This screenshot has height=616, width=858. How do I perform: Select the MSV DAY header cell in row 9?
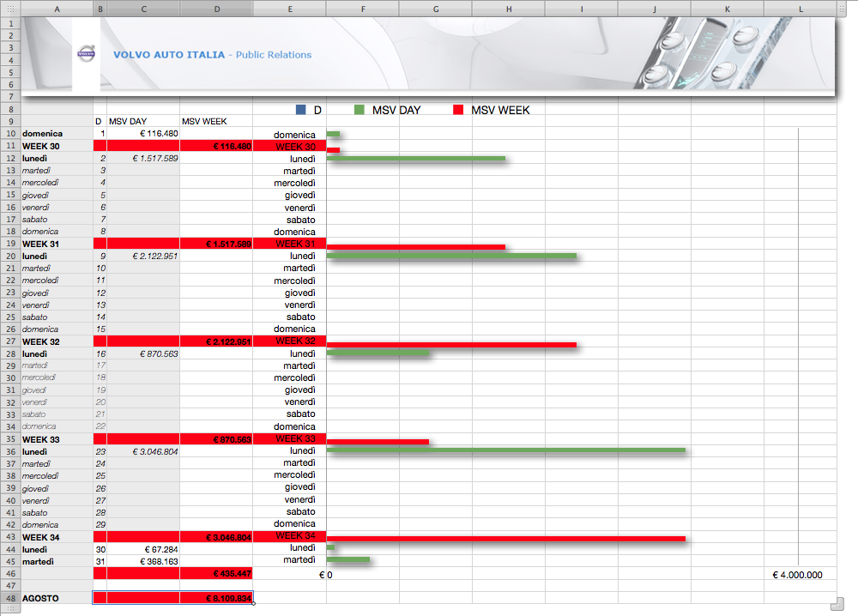click(x=143, y=122)
